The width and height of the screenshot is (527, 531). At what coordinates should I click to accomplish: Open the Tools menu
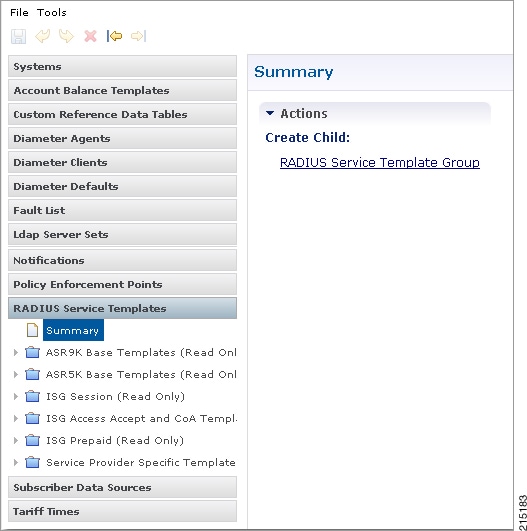click(51, 13)
